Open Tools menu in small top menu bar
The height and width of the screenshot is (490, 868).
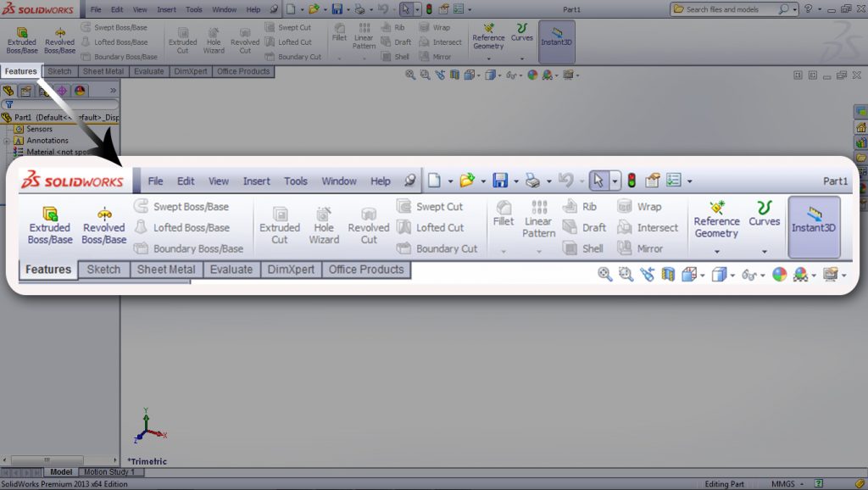point(194,9)
